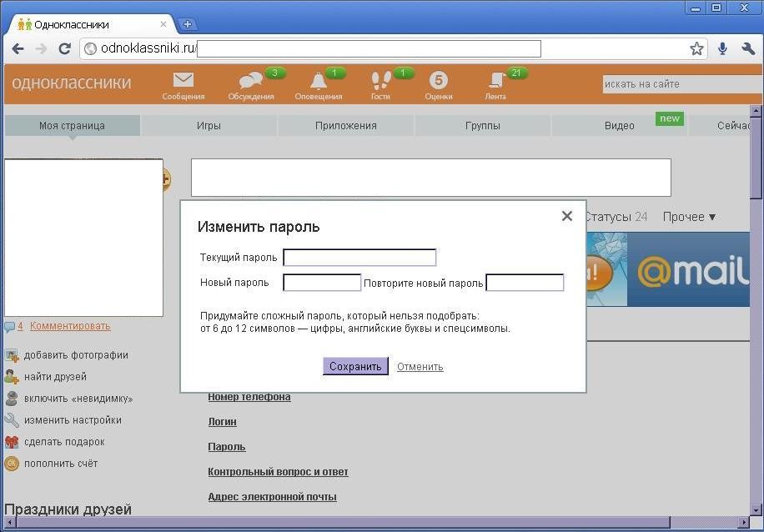The image size is (764, 532).
Task: Focus the Новый пароль input field
Action: [322, 283]
